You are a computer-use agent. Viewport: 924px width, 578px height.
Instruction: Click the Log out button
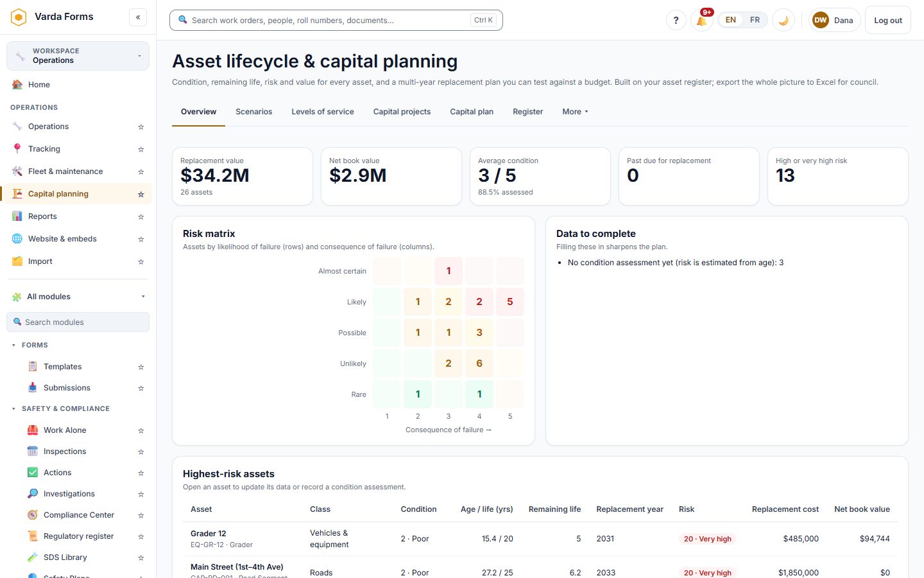[x=888, y=20]
